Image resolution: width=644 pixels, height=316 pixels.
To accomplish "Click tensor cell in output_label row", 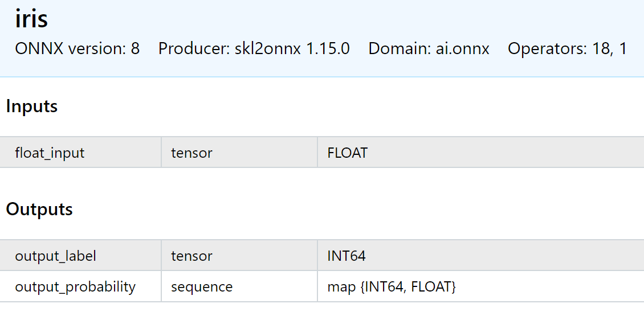I will click(x=239, y=256).
